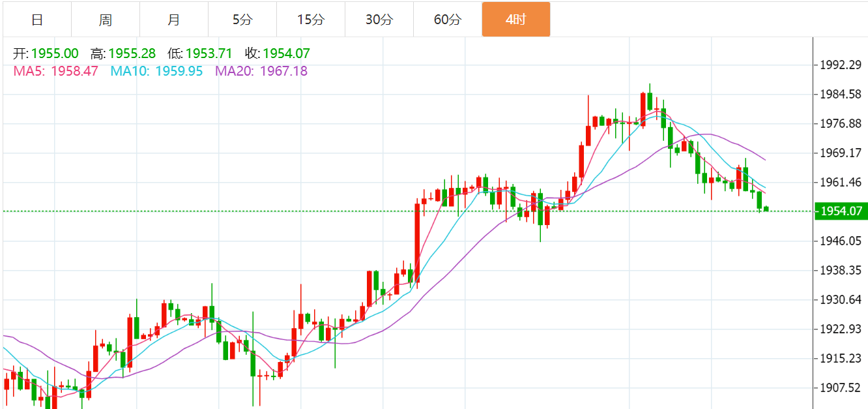Click the 1907.52 price axis label
868x409 pixels.
(x=841, y=388)
